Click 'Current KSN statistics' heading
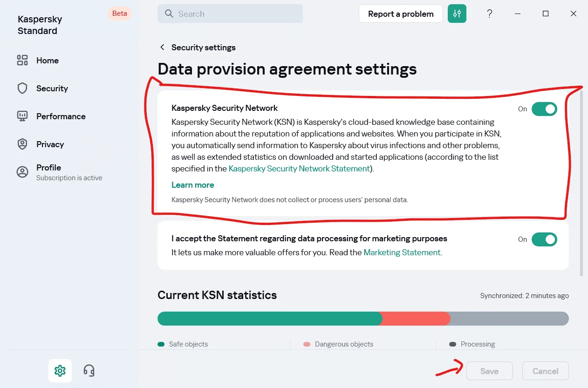The width and height of the screenshot is (588, 388). 217,295
